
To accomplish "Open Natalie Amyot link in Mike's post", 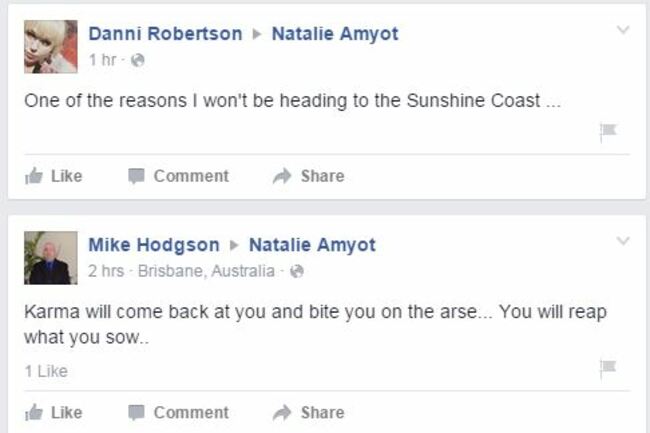I will 312,244.
